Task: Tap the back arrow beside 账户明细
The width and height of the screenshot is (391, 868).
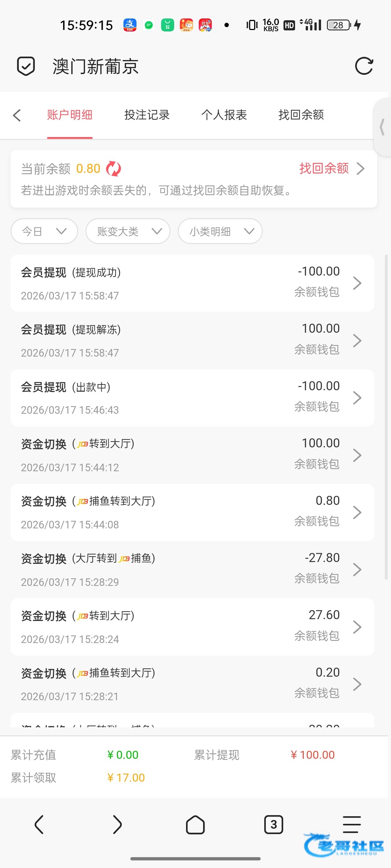Action: (x=17, y=115)
